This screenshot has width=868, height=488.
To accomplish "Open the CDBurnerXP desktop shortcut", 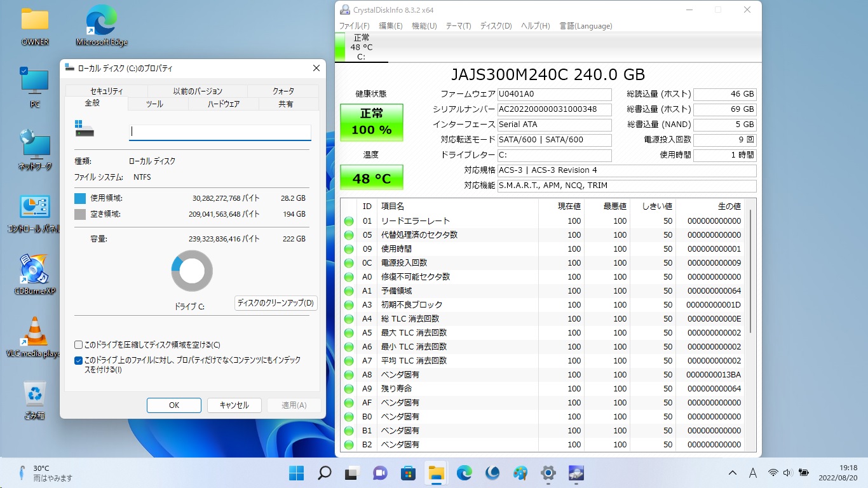I will click(x=34, y=271).
